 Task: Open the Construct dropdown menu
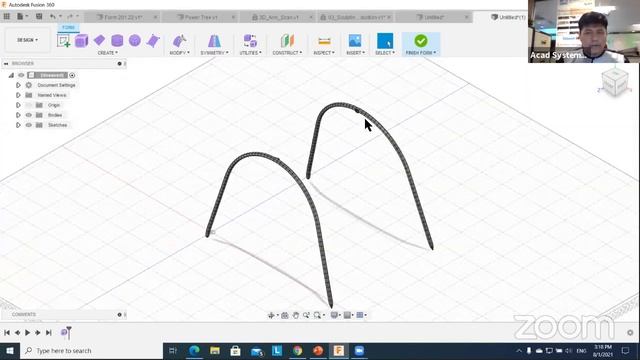point(287,53)
